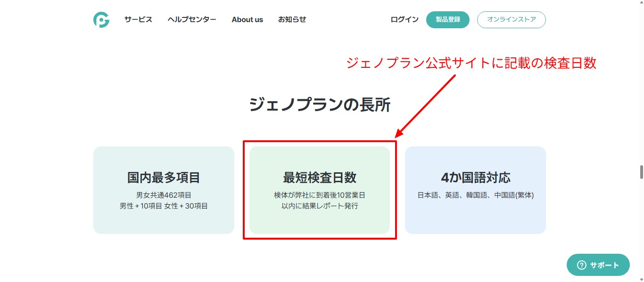Click the ジェノプランの長所 heading
Screen dimensions: 644x282
coord(320,105)
